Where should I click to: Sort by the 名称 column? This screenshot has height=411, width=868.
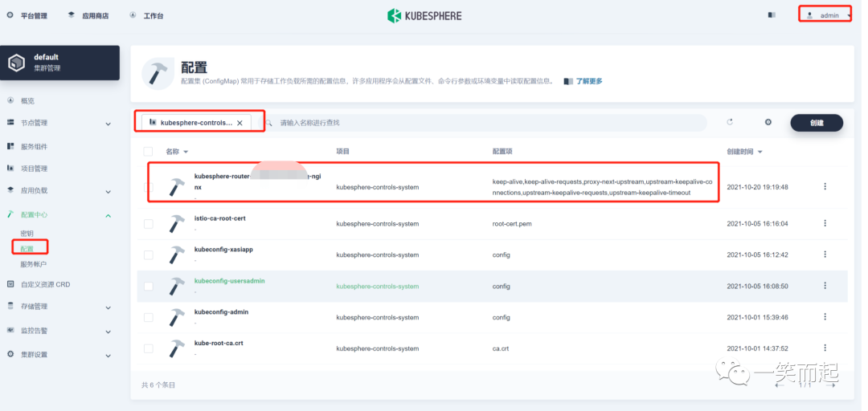177,152
